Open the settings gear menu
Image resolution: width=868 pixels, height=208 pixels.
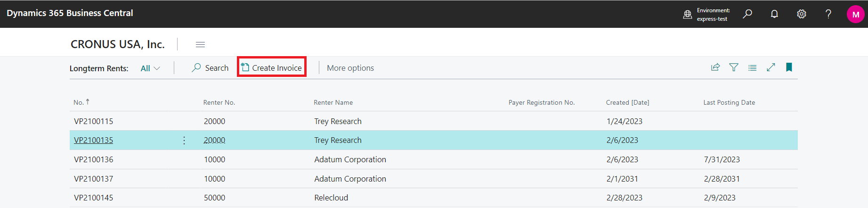coord(802,14)
